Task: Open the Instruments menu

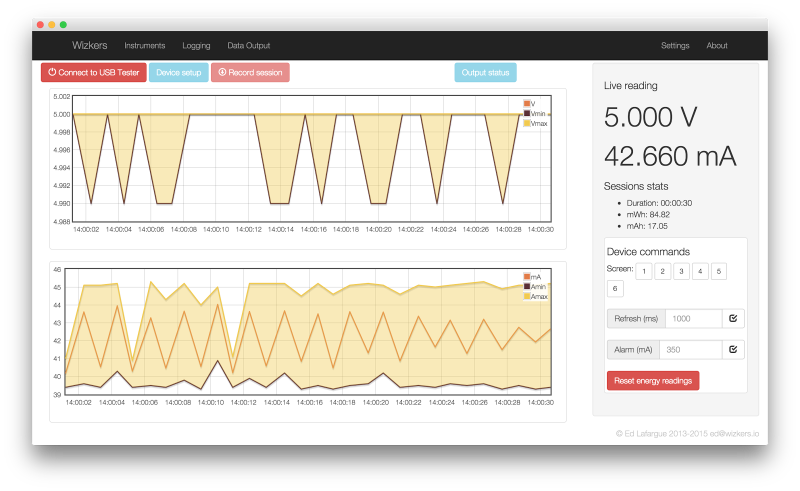Action: (x=145, y=45)
